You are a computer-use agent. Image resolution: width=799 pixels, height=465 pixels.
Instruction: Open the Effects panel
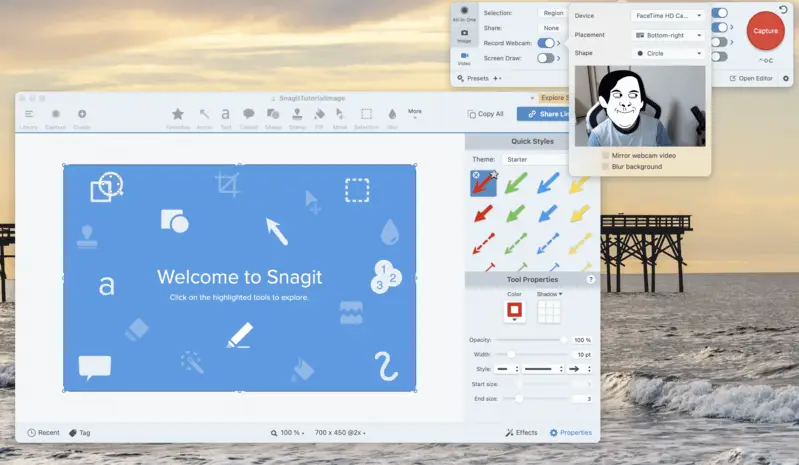point(521,432)
